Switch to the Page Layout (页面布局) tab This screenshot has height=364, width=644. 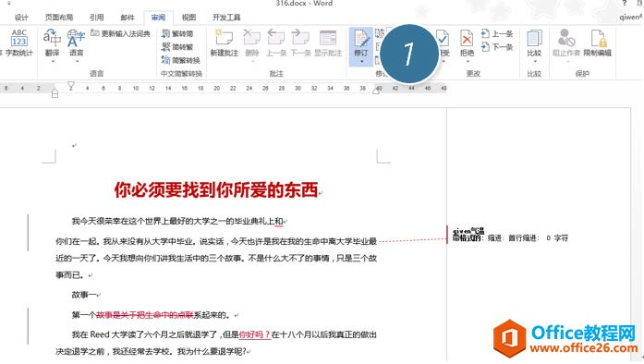(59, 18)
